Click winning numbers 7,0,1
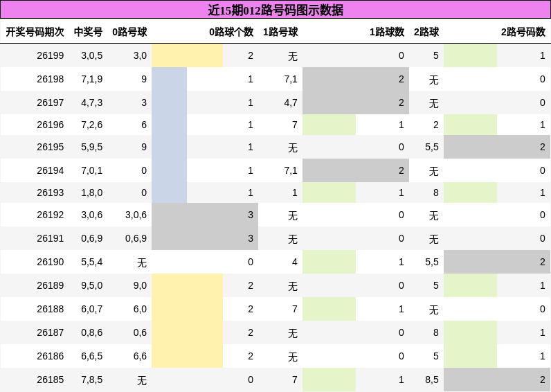The height and width of the screenshot is (392, 551). [x=91, y=170]
